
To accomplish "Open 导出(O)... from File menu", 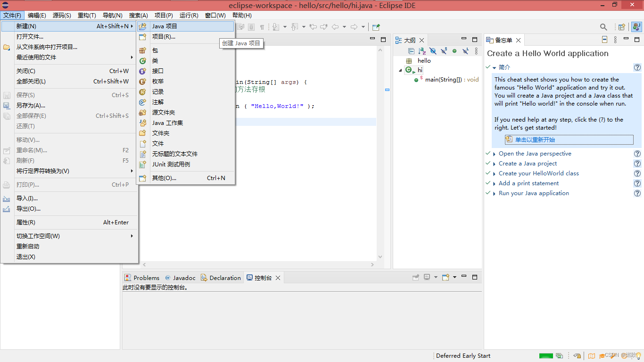I will [x=69, y=209].
